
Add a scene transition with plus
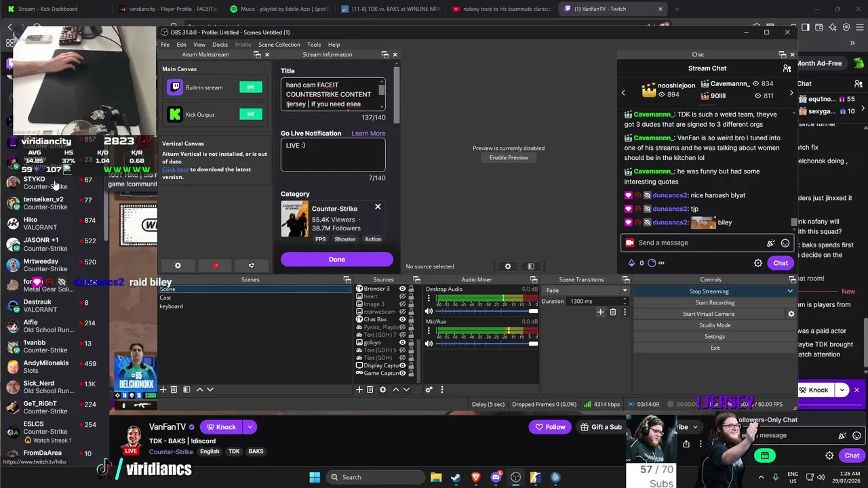coord(600,312)
